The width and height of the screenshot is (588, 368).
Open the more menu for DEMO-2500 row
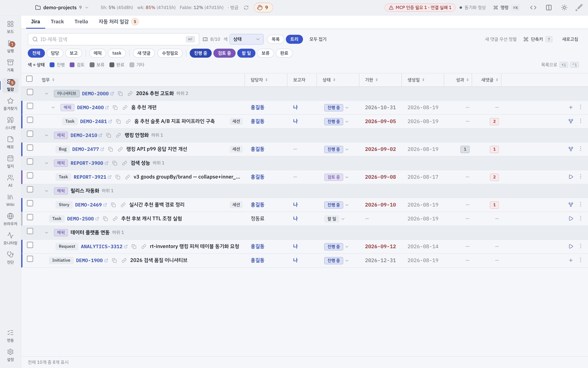coord(581,218)
